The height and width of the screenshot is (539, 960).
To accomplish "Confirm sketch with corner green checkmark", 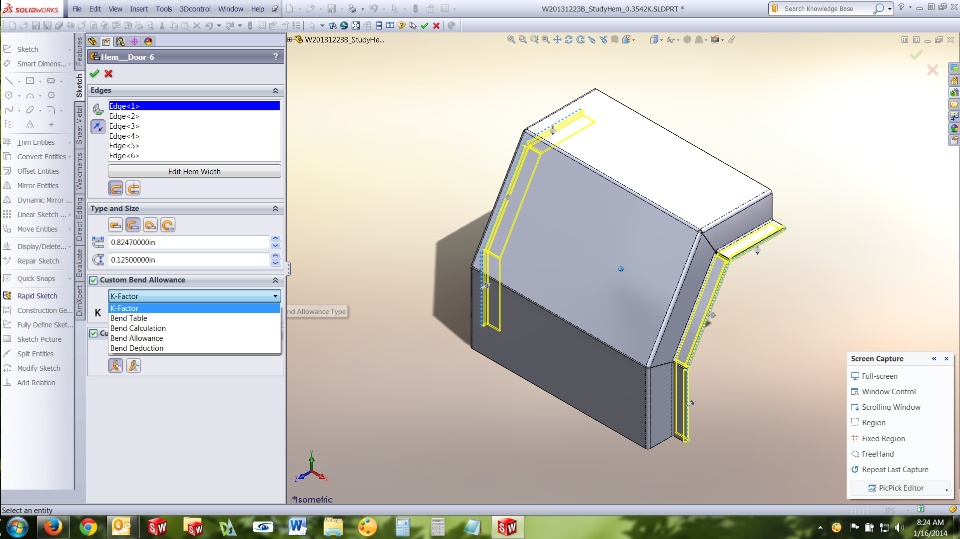I will [916, 55].
